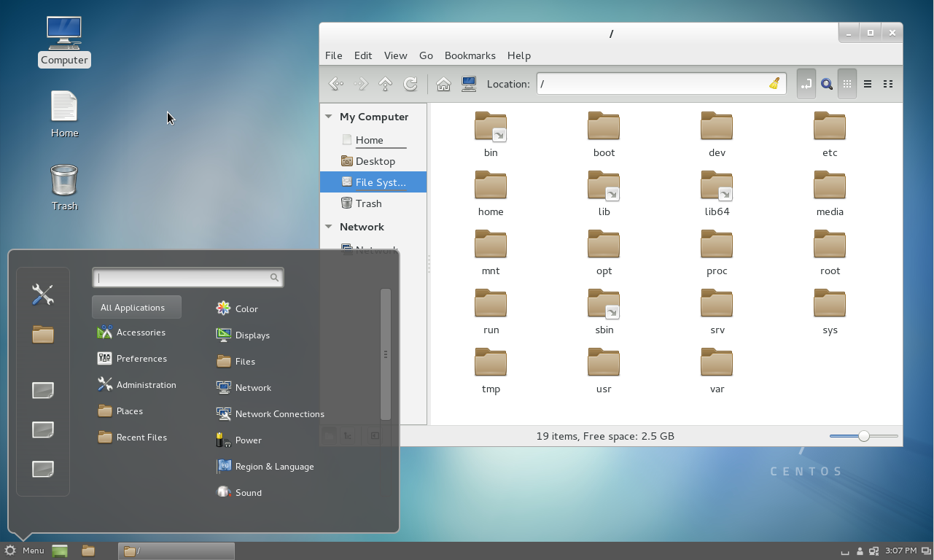Click the broom icon to clear the location
The image size is (934, 560).
[x=774, y=83]
